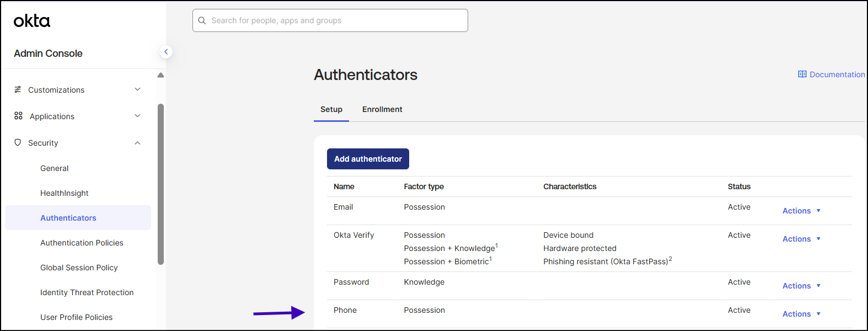Click the Okta logo

[x=32, y=21]
